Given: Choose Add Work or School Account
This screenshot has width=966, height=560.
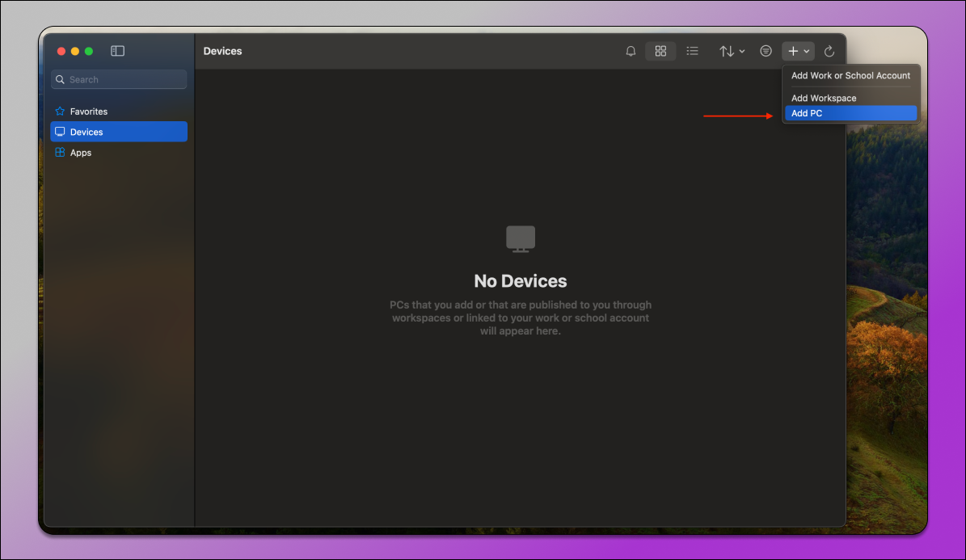Looking at the screenshot, I should [850, 76].
